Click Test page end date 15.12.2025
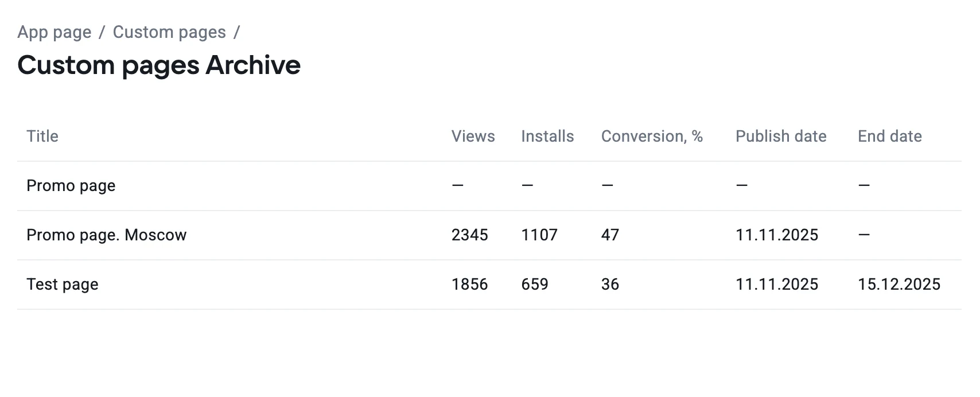The height and width of the screenshot is (397, 980). pyautogui.click(x=899, y=284)
